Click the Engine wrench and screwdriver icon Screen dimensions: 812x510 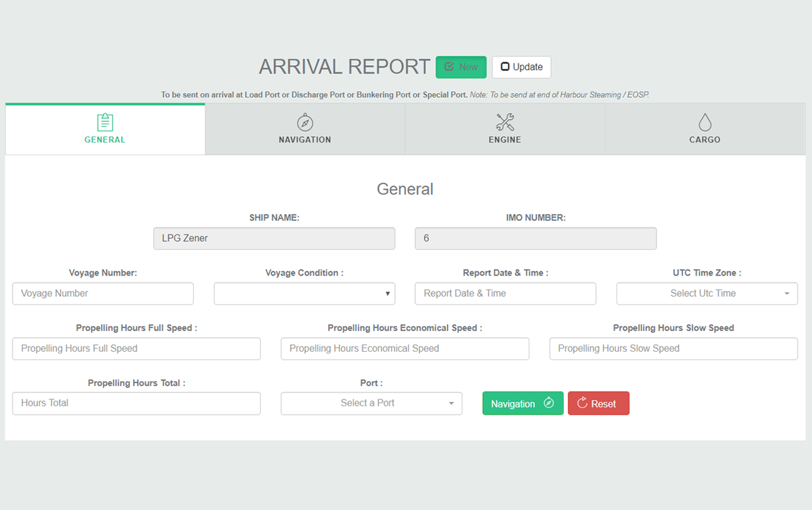505,122
